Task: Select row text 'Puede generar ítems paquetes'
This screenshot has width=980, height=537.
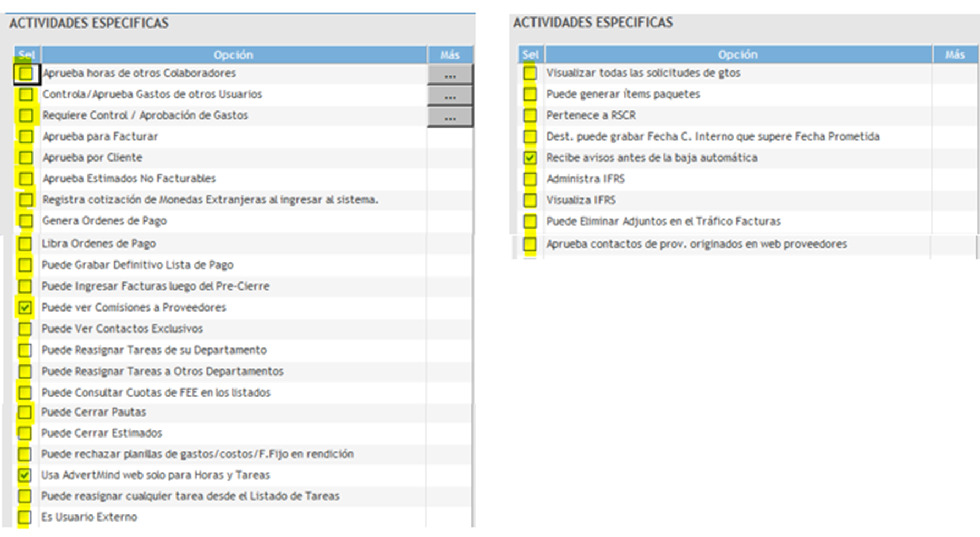Action: [623, 95]
